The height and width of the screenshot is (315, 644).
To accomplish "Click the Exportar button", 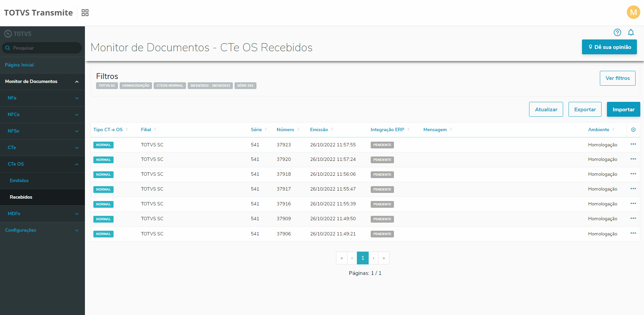I will 585,109.
